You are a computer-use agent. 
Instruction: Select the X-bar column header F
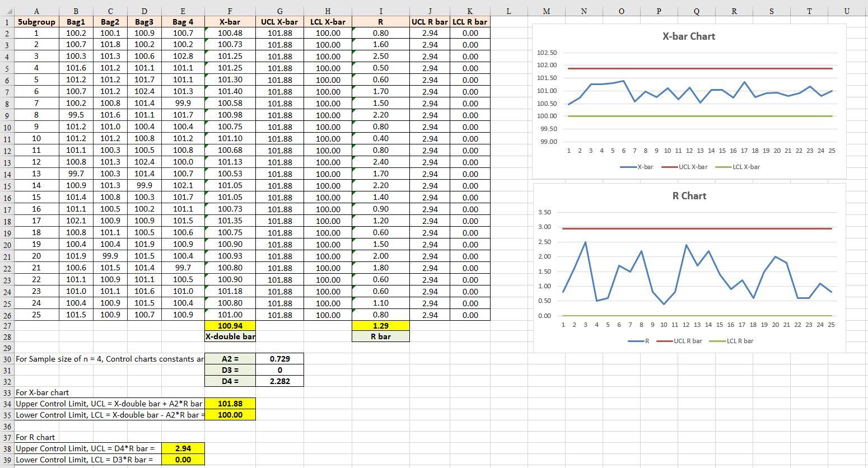coord(230,11)
